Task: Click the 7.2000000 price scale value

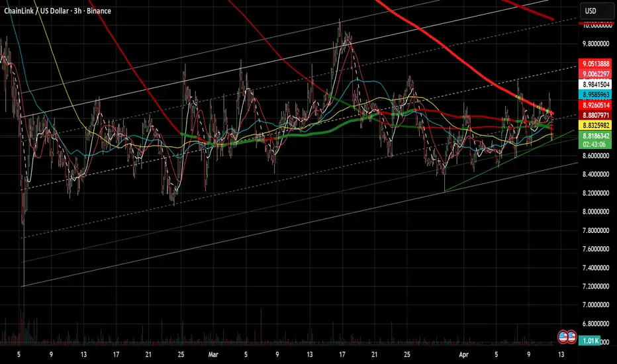Action: (x=596, y=287)
